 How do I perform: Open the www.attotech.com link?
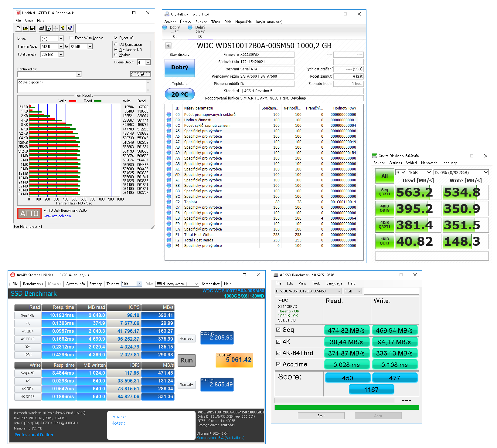(x=57, y=216)
